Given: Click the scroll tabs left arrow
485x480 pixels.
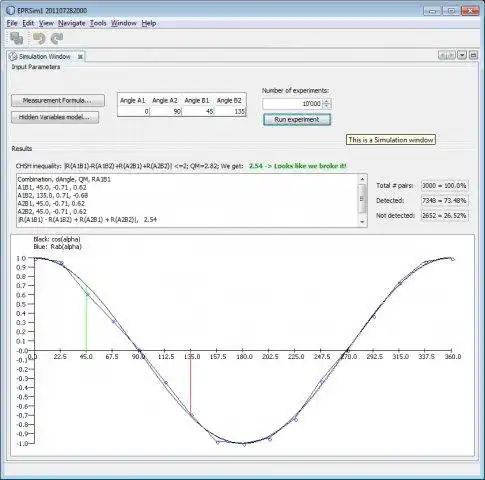Looking at the screenshot, I should (x=442, y=55).
